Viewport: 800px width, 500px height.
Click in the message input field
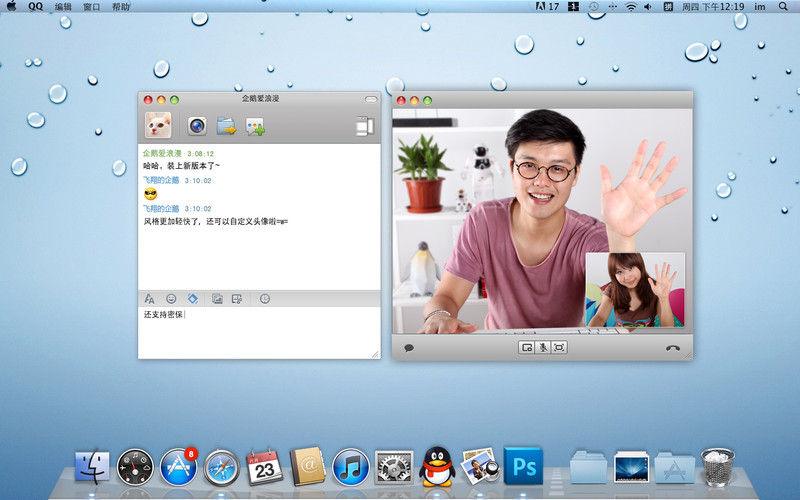(259, 332)
